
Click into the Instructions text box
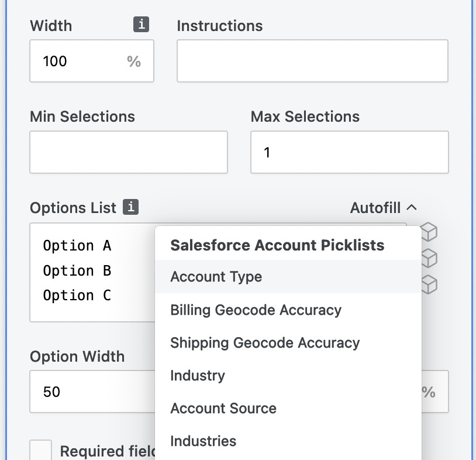click(312, 61)
